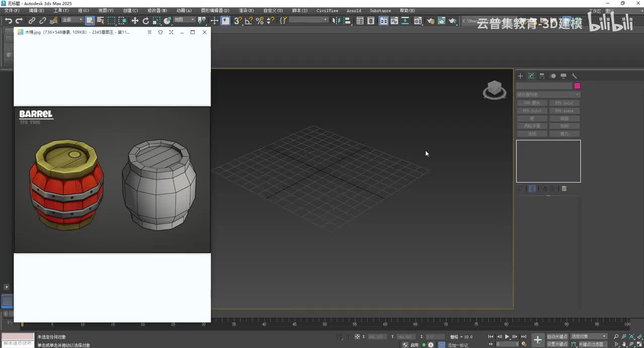Open the Utilities panel wrench icon
This screenshot has height=348, width=644.
[574, 76]
